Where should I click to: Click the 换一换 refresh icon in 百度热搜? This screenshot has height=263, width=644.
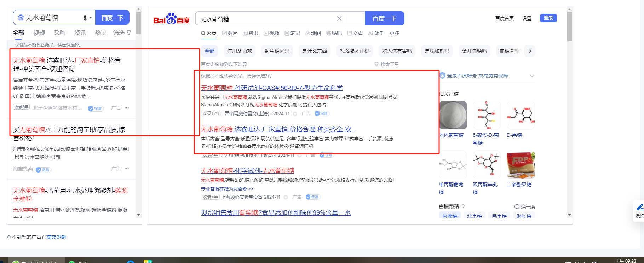click(x=517, y=206)
